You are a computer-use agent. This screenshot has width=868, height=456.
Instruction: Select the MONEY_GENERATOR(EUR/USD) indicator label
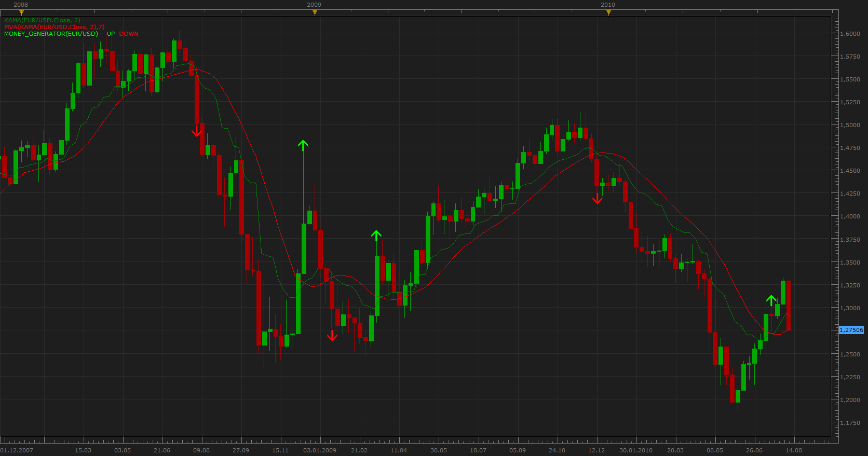point(51,34)
